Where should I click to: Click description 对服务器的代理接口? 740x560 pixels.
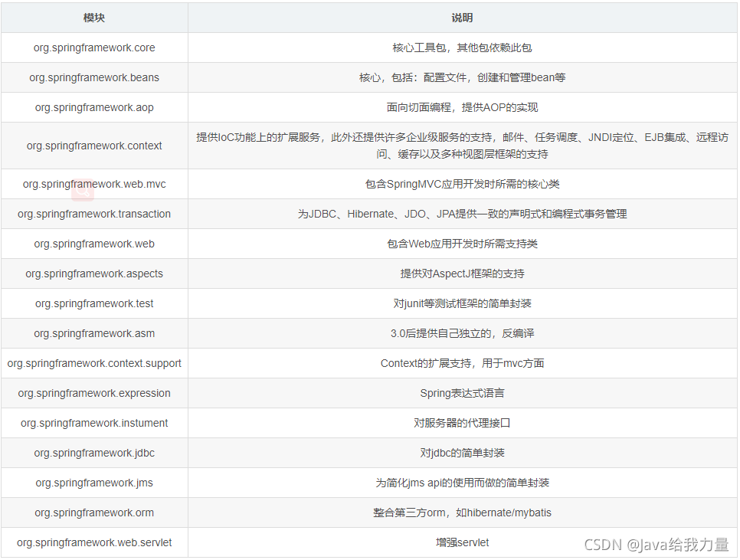click(x=462, y=423)
